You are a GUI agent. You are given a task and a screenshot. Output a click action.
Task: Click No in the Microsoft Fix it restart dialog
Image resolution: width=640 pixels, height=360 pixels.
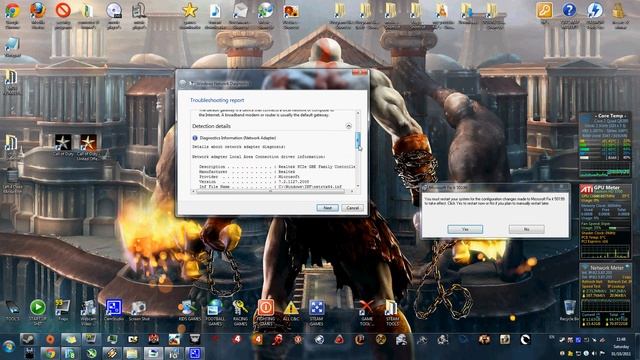click(x=527, y=229)
